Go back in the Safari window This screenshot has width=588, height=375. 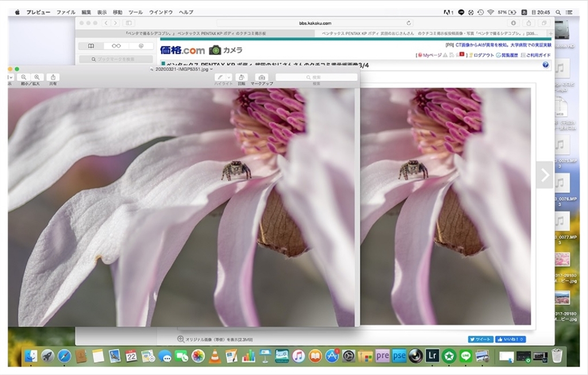pyautogui.click(x=106, y=23)
